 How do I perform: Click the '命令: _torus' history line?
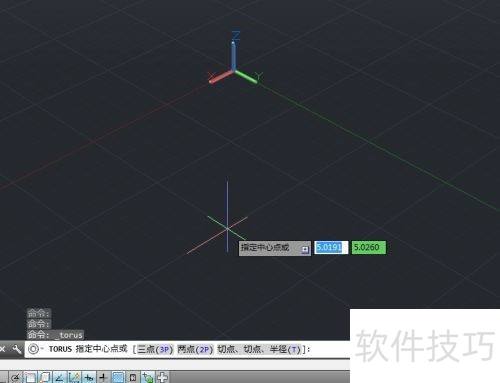pyautogui.click(x=55, y=334)
